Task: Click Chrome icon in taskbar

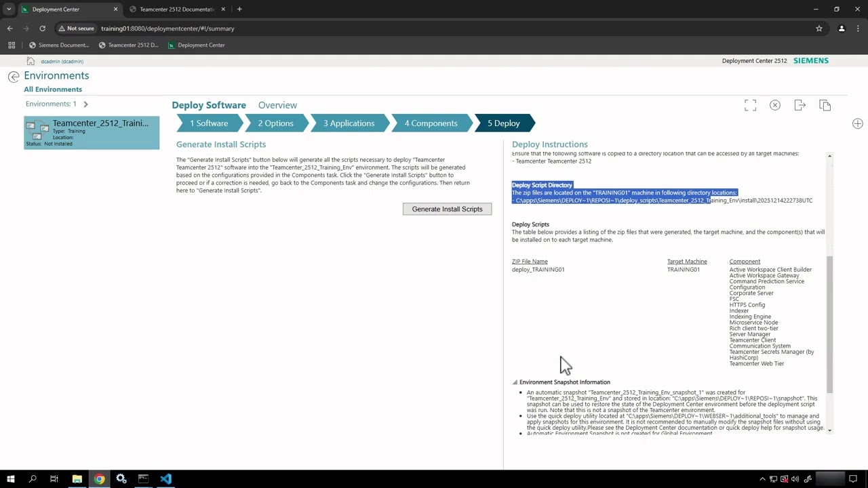Action: (99, 479)
